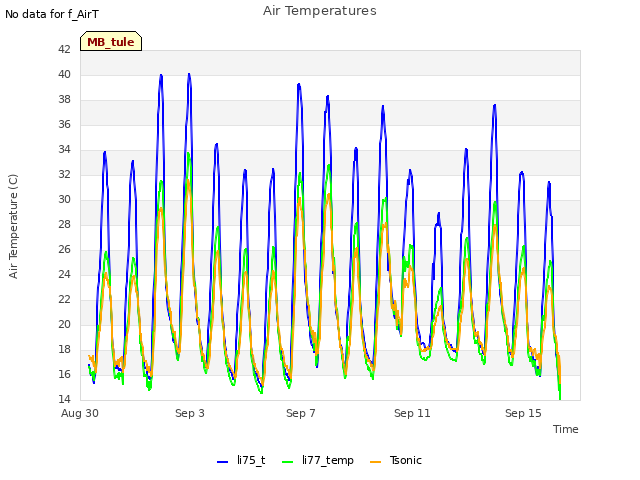Click the 'No data for f_AirT' message
The height and width of the screenshot is (480, 640).
click(x=52, y=14)
